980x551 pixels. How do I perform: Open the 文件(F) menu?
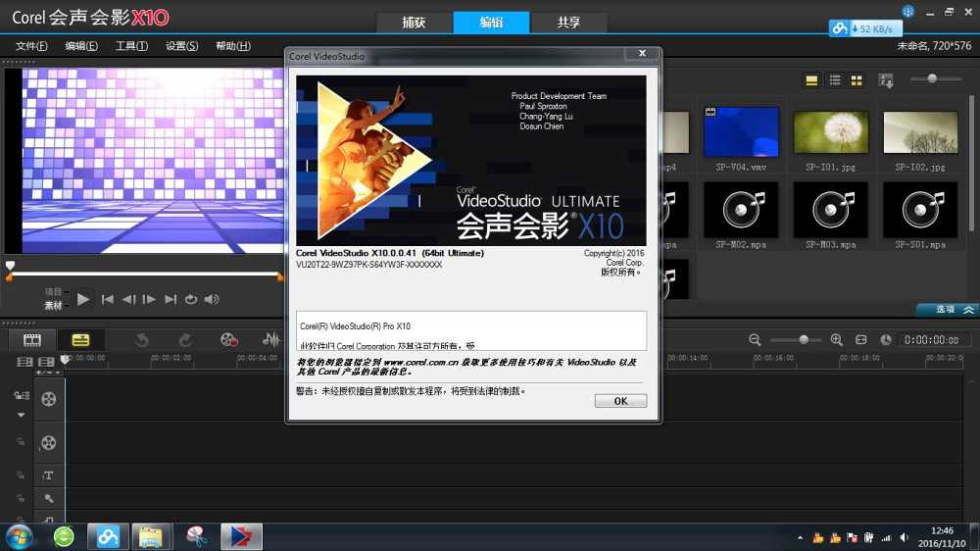pyautogui.click(x=31, y=46)
